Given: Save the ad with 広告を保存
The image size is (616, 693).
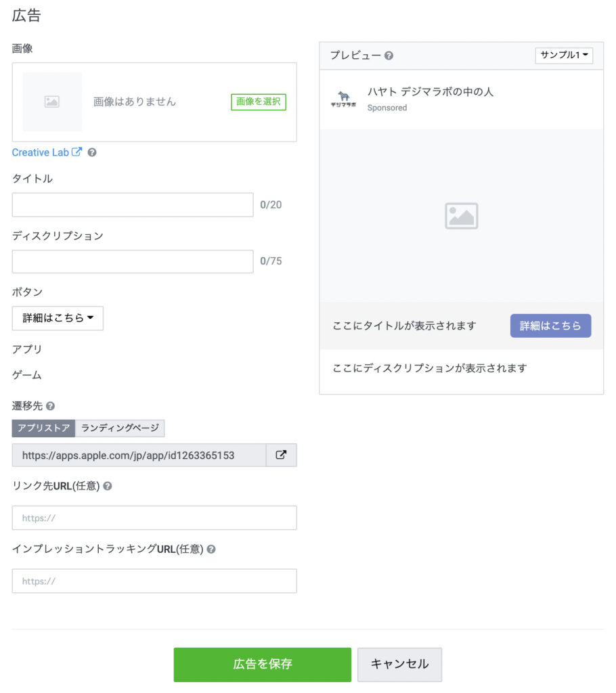Looking at the screenshot, I should pyautogui.click(x=262, y=665).
